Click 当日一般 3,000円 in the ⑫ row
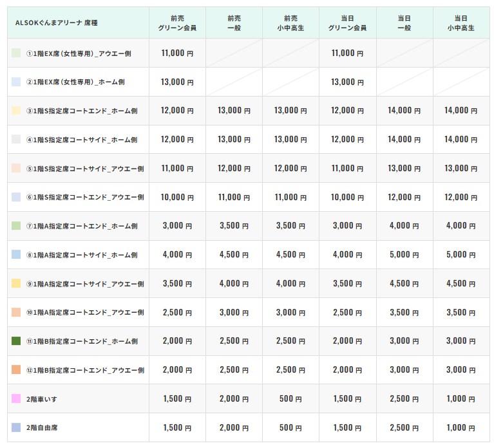494x448 pixels. tap(404, 370)
